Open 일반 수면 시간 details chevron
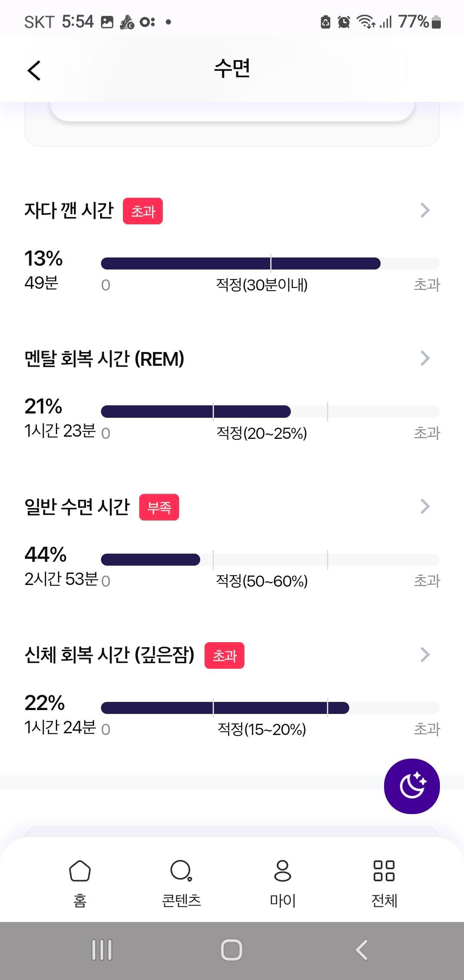 pos(425,506)
